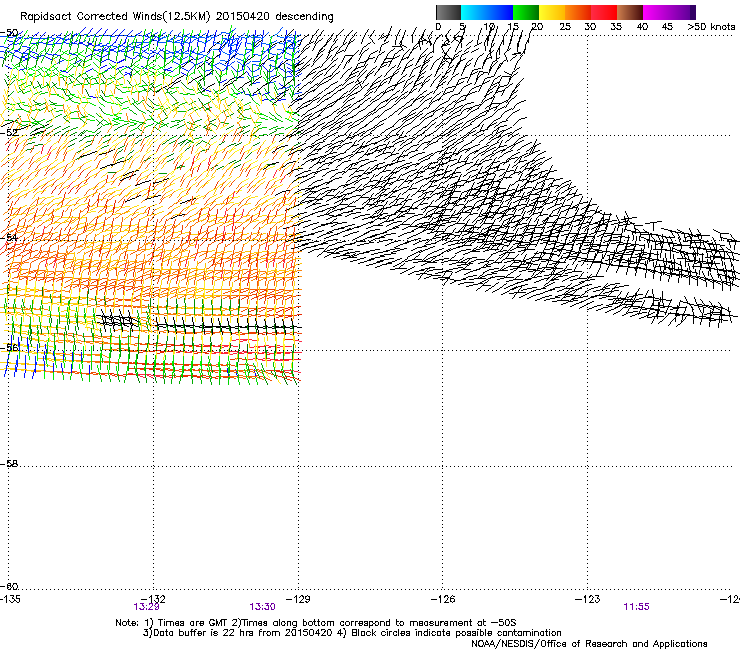The height and width of the screenshot is (650, 740).
Task: Click the brown 35-40 knots legend swatch
Action: (630, 12)
